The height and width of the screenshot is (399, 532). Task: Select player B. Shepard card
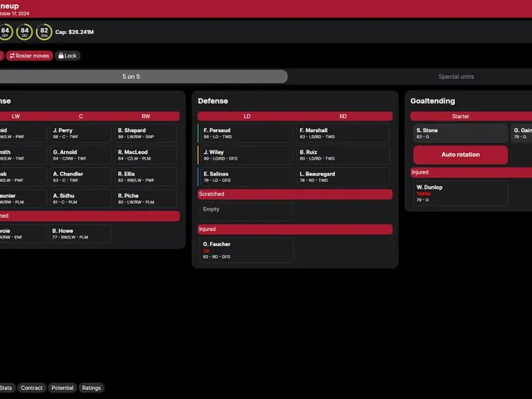tap(146, 133)
